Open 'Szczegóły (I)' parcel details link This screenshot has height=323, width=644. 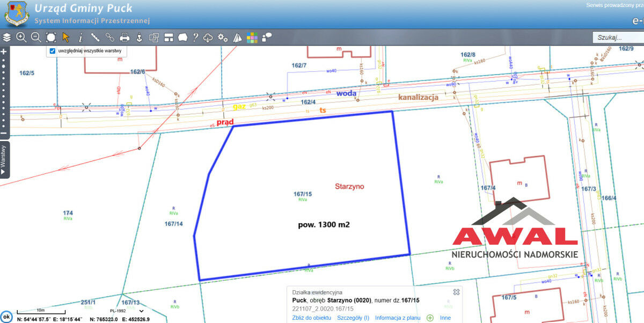tap(353, 318)
